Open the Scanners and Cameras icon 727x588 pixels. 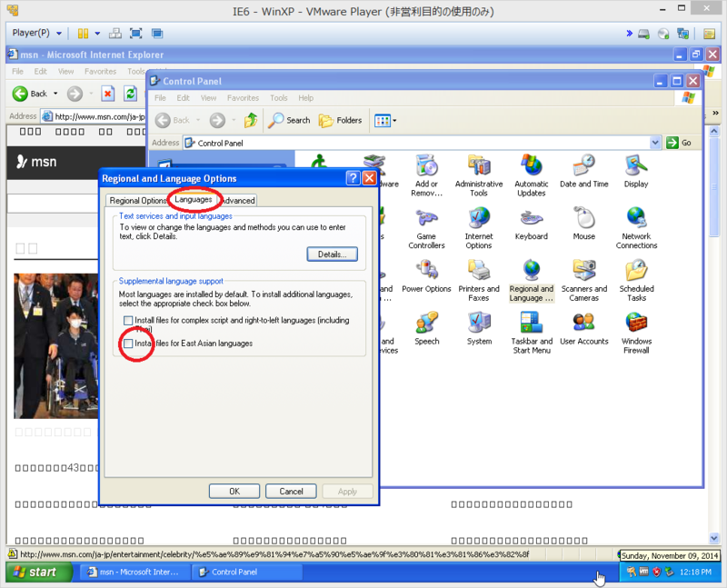pos(583,281)
